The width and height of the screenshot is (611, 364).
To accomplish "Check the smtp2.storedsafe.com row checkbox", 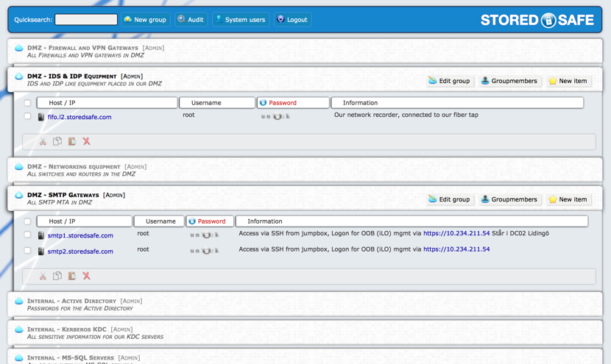I will (x=27, y=250).
